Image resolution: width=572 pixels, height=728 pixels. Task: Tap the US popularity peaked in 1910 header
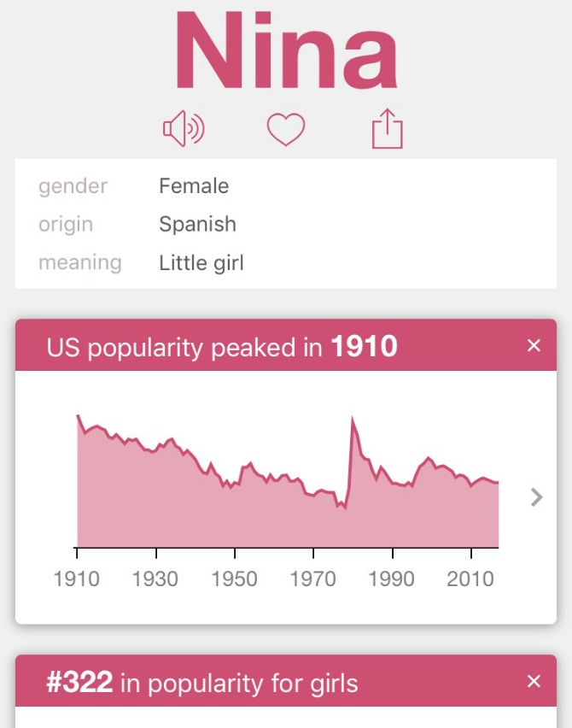[x=286, y=345]
